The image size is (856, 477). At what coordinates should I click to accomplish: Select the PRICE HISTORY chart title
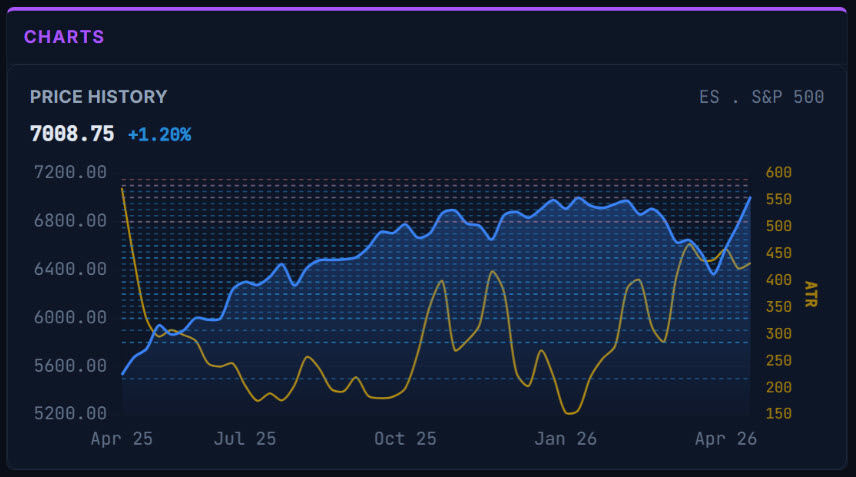(x=98, y=97)
